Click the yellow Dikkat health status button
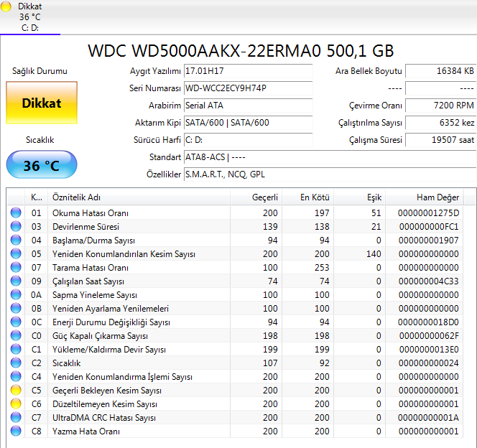Image resolution: width=477 pixels, height=448 pixels. tap(42, 103)
